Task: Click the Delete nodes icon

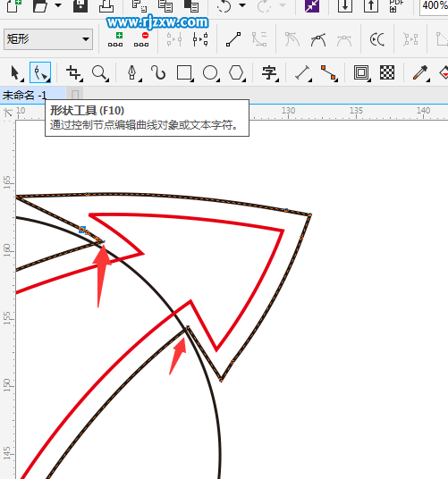Action: click(141, 39)
